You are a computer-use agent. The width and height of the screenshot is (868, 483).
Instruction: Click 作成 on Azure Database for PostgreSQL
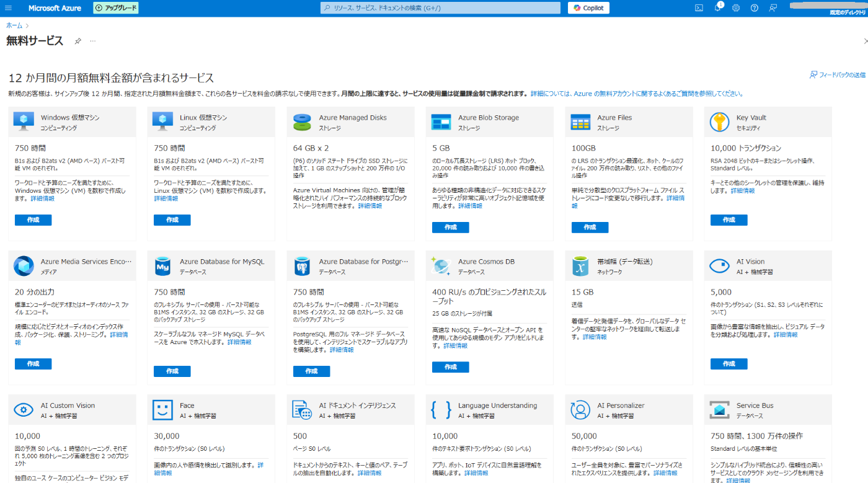pyautogui.click(x=311, y=371)
